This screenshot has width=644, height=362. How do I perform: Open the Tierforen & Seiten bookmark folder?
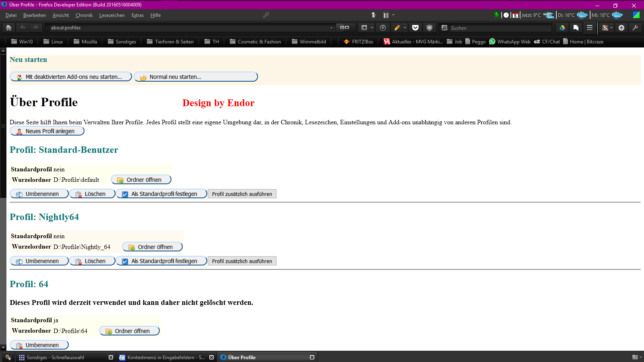tap(170, 41)
